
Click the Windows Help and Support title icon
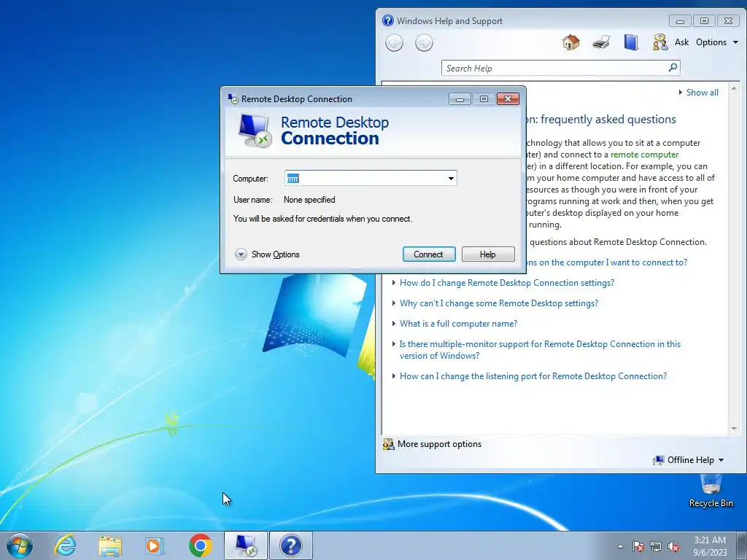[x=388, y=20]
